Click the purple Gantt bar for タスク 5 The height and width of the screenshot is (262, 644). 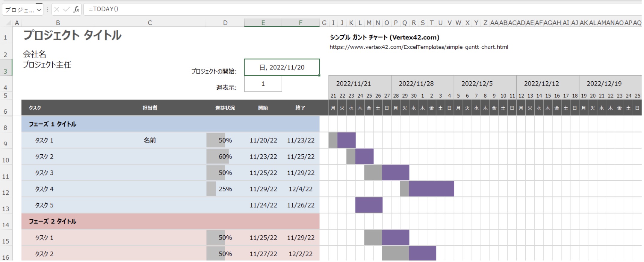tap(369, 205)
